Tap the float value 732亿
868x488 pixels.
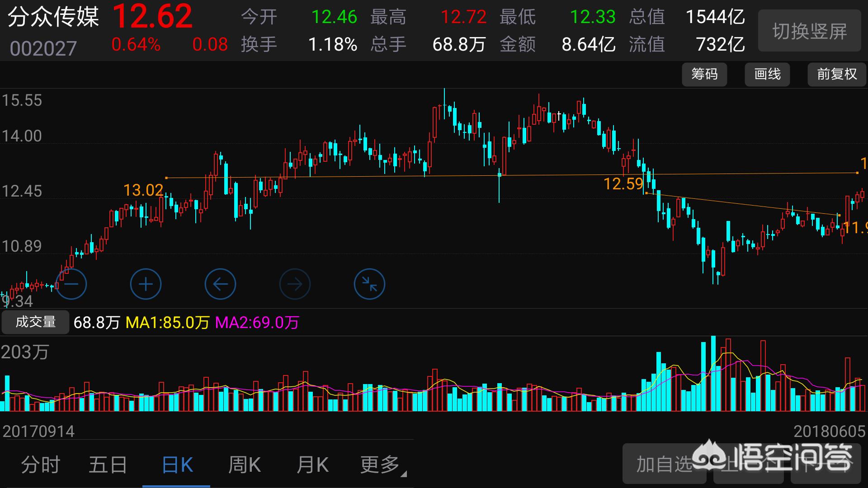tap(721, 44)
